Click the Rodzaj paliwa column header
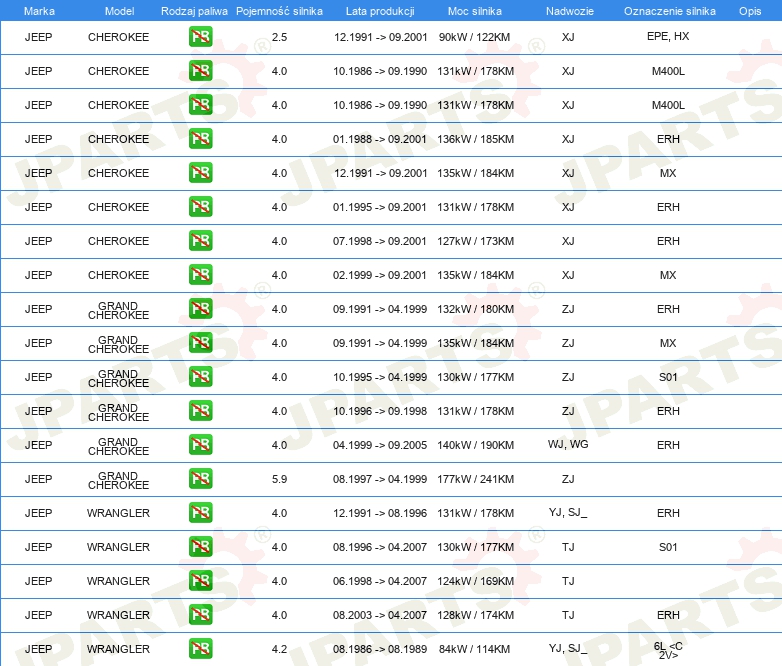Screen dimensions: 782x666 (x=194, y=11)
